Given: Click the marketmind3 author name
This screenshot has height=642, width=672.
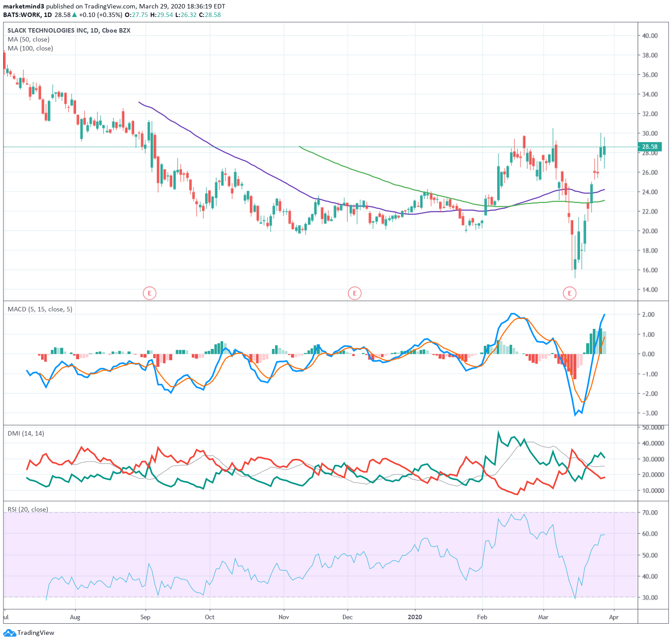Looking at the screenshot, I should 24,6.
